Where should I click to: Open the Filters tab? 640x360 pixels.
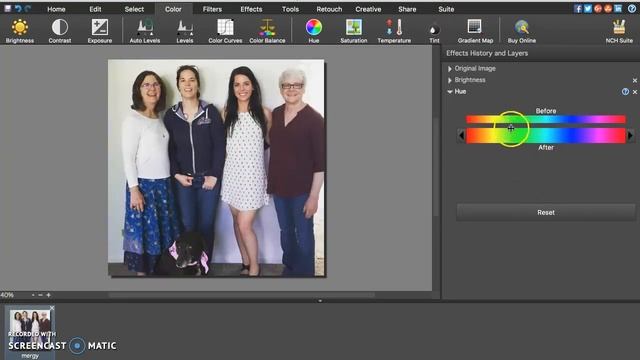(x=212, y=9)
